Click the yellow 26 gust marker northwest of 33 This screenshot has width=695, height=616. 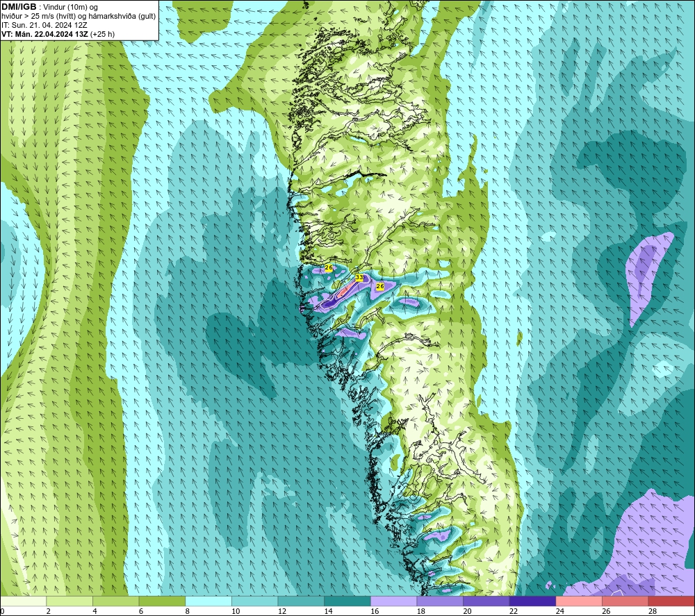pyautogui.click(x=329, y=268)
